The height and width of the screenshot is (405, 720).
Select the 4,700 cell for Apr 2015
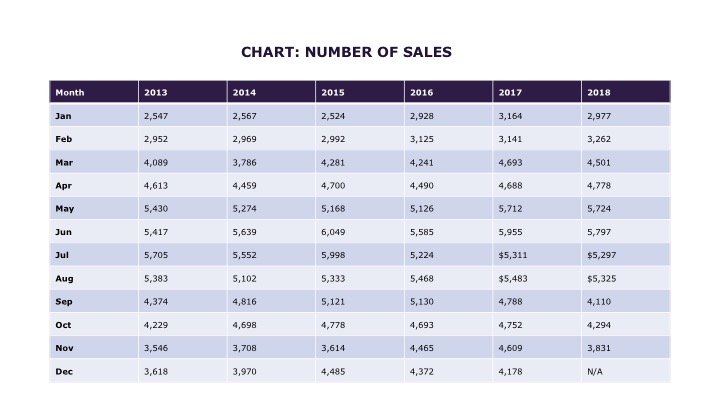pos(333,186)
